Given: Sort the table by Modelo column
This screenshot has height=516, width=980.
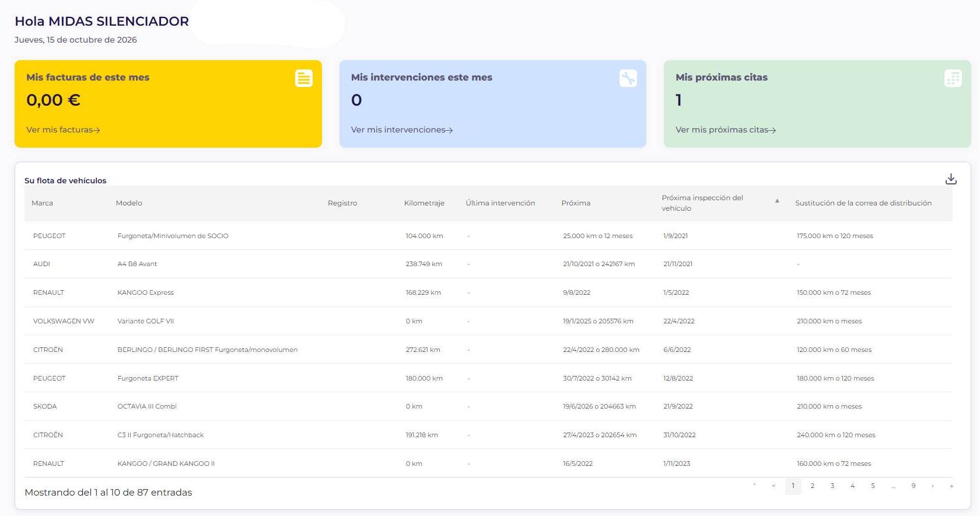Looking at the screenshot, I should coord(129,203).
